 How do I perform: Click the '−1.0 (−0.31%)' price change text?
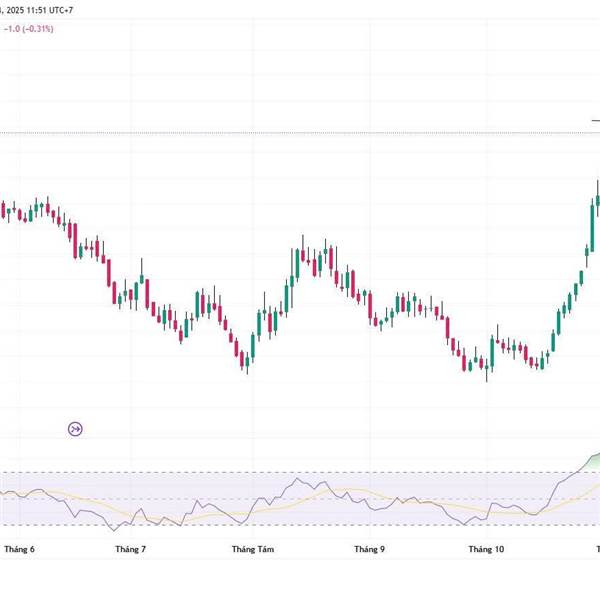coord(29,29)
